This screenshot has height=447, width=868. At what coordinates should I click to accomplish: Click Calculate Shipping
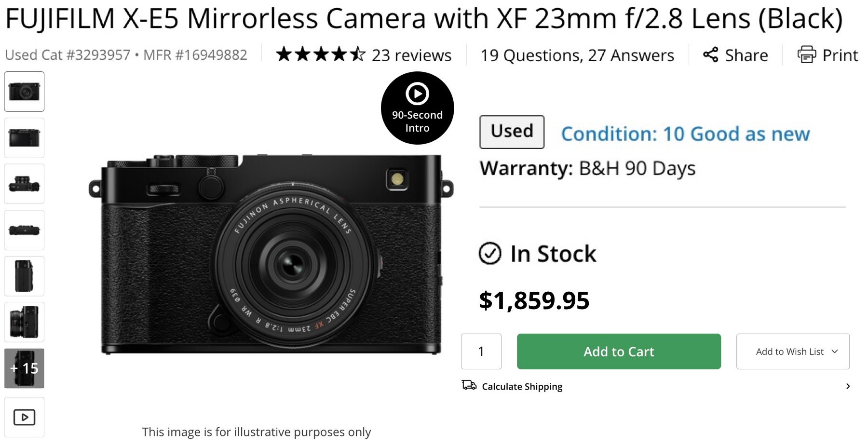(x=522, y=386)
